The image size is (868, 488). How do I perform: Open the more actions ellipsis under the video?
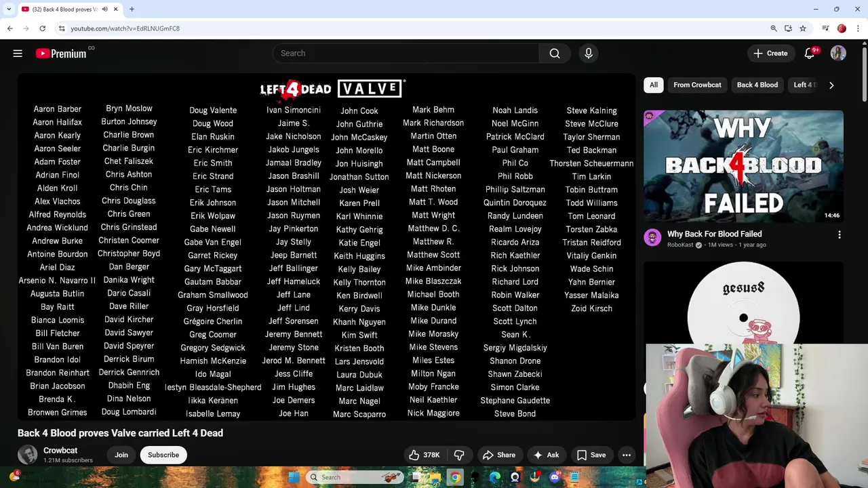pos(627,455)
